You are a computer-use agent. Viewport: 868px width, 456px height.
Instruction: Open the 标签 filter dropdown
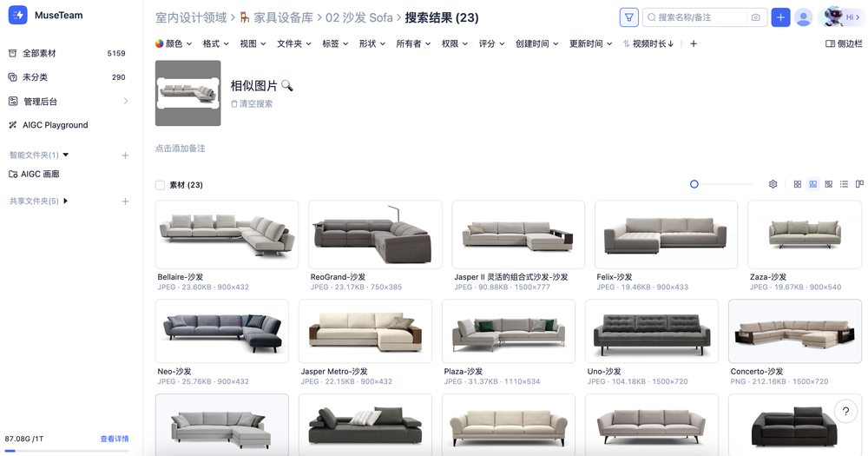tap(335, 43)
